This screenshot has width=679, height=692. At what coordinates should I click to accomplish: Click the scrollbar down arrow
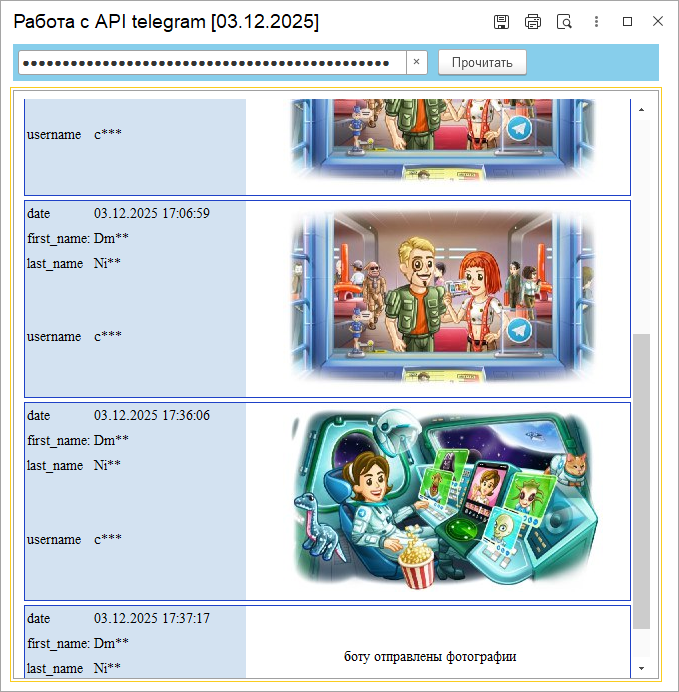641,668
